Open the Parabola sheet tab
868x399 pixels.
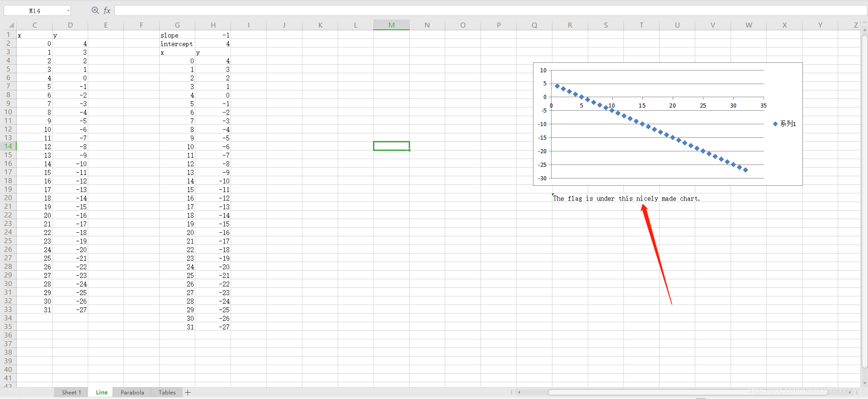(x=132, y=392)
